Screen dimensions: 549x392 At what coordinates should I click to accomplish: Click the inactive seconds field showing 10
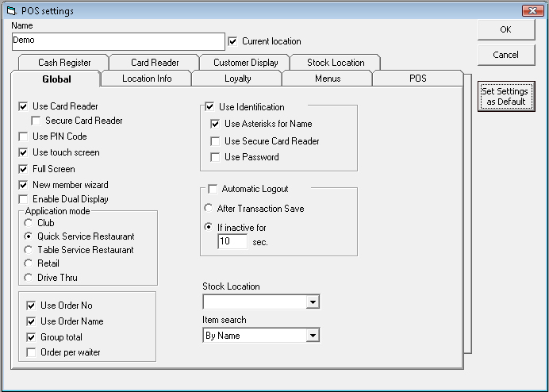[232, 241]
